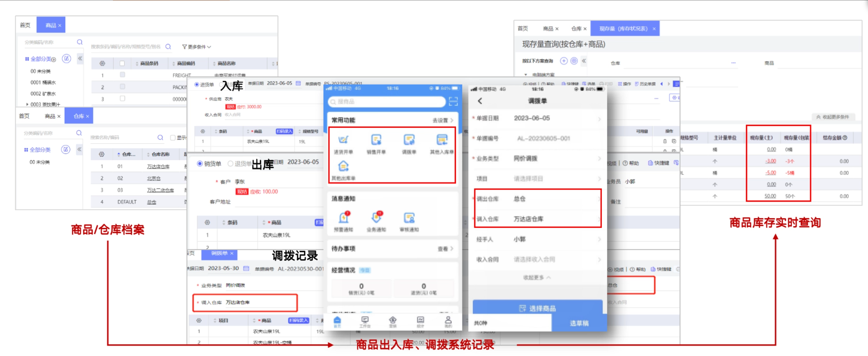Select the 0001 桶装水 category
This screenshot has height=356, width=868.
pos(43,82)
